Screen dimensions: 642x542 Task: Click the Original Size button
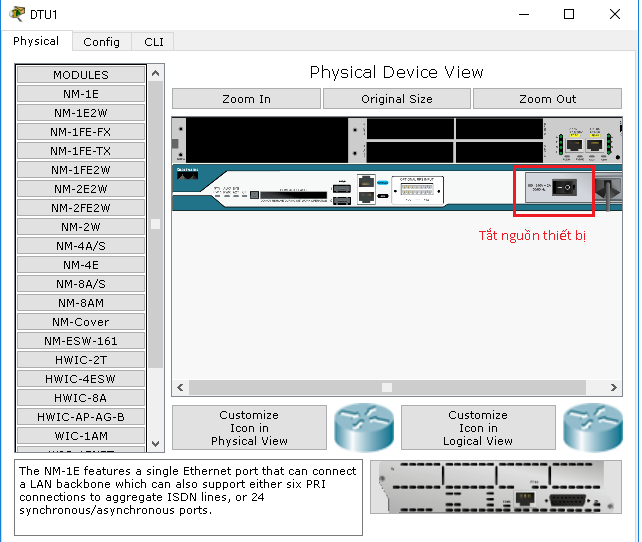[397, 99]
